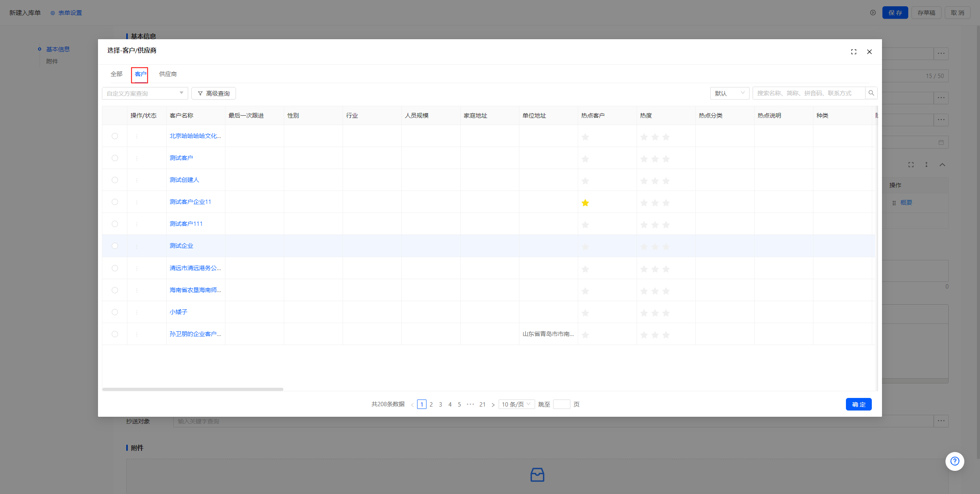Screen dimensions: 980x494
Task: Open row action menu for 测试客户
Action: [x=137, y=158]
